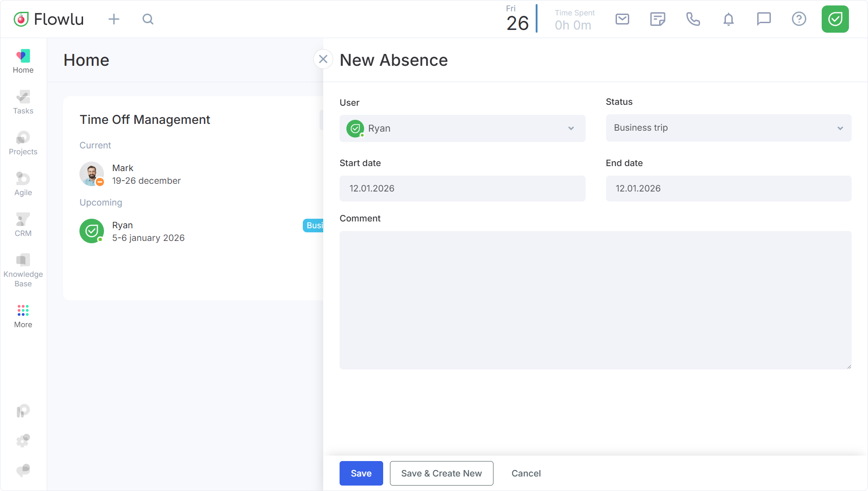Open the CRM module in sidebar
868x491 pixels.
pyautogui.click(x=23, y=225)
